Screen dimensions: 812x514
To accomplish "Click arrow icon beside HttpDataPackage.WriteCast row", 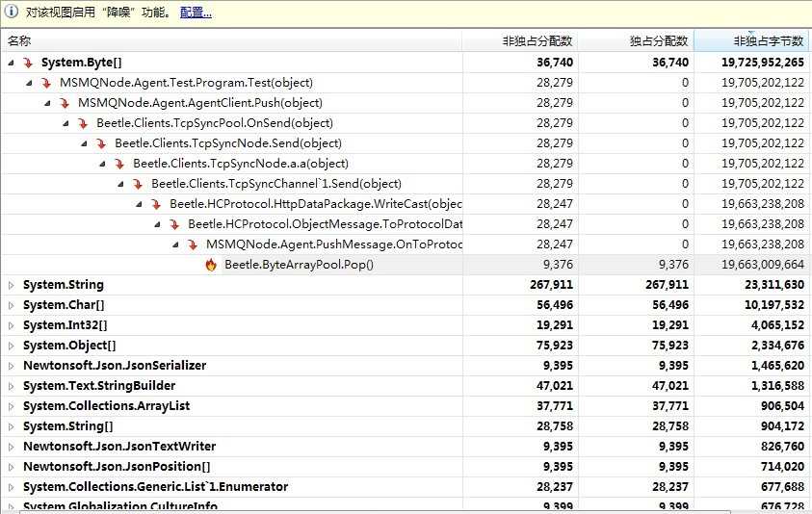I will [x=156, y=204].
